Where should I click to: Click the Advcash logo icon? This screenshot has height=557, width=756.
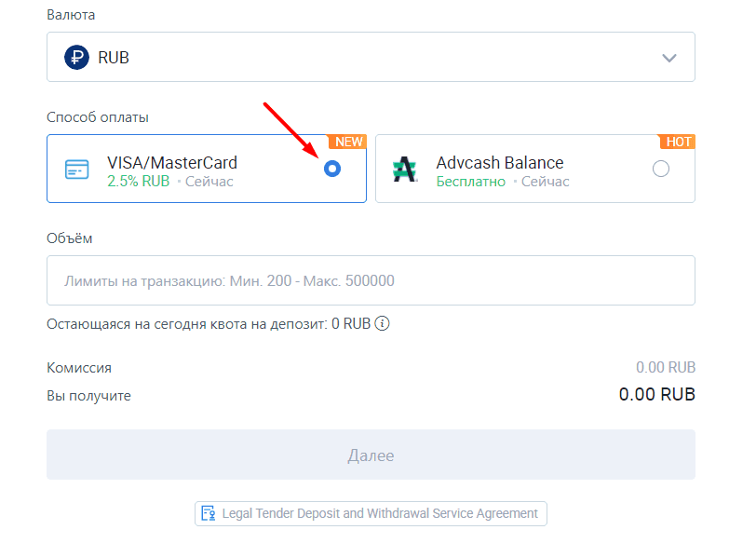(x=404, y=170)
